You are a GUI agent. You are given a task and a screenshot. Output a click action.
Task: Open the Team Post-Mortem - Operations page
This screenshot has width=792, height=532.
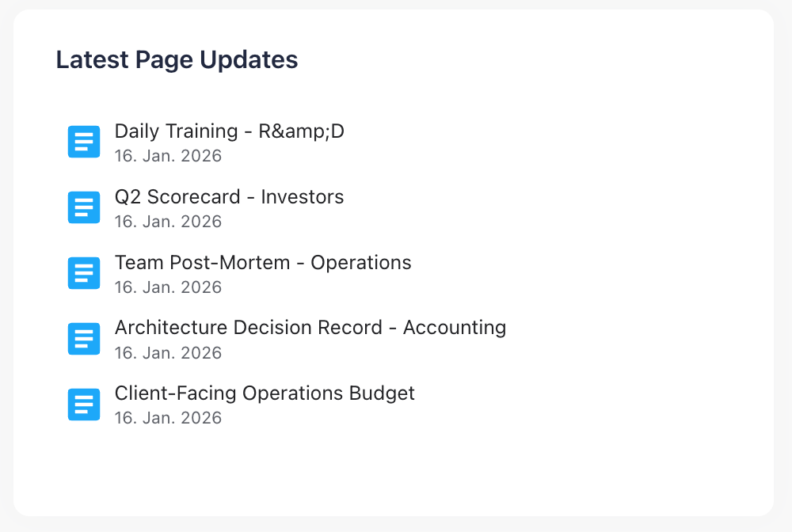(263, 263)
